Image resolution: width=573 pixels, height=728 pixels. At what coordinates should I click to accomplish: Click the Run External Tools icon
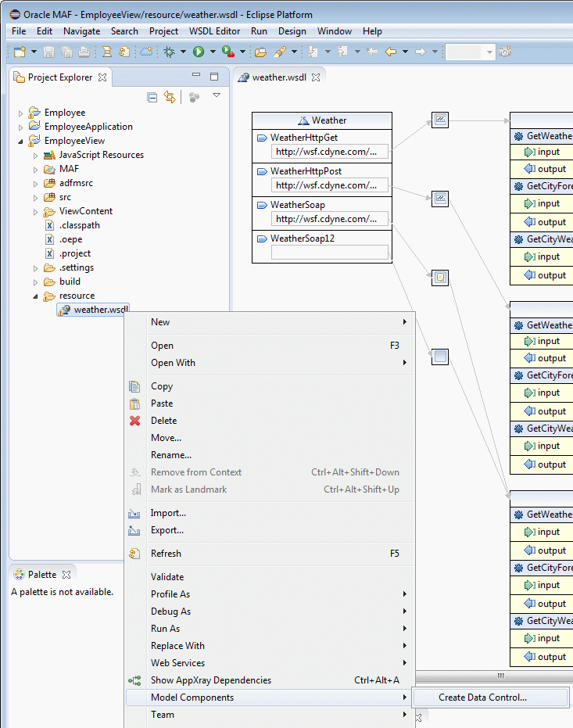[x=227, y=52]
